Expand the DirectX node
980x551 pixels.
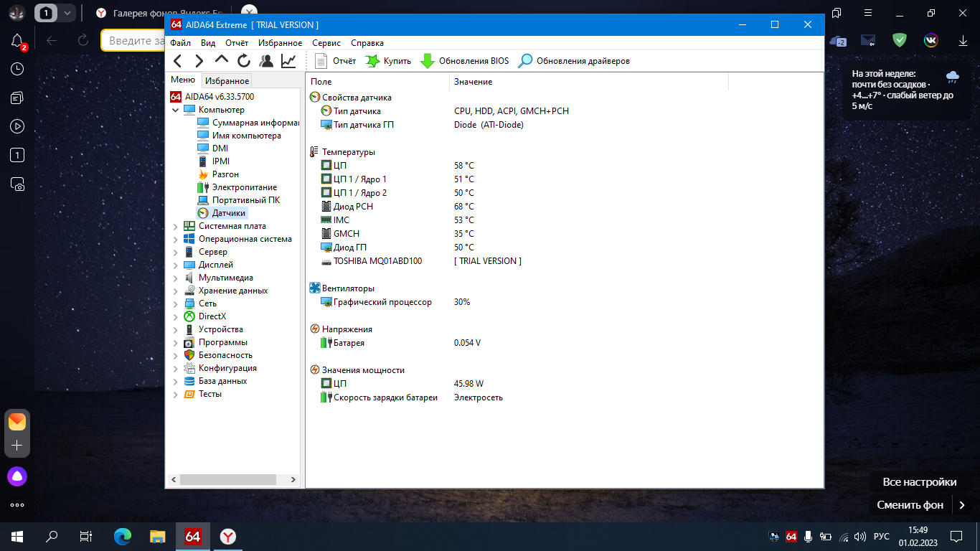(x=176, y=316)
